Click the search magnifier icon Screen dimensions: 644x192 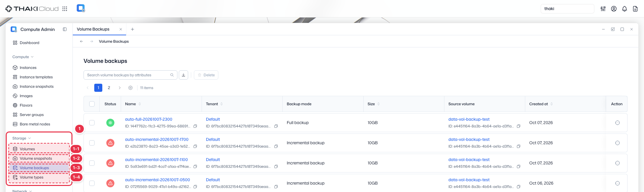pos(172,75)
